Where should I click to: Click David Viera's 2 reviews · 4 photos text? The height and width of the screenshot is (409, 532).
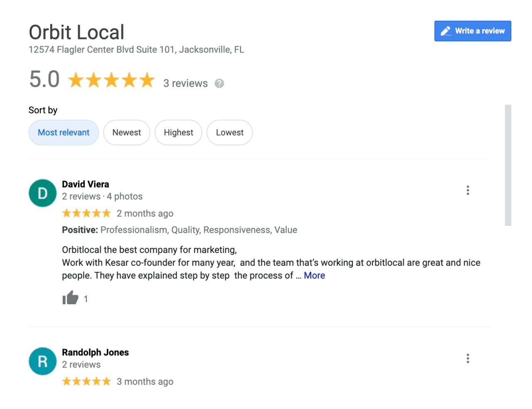point(102,196)
